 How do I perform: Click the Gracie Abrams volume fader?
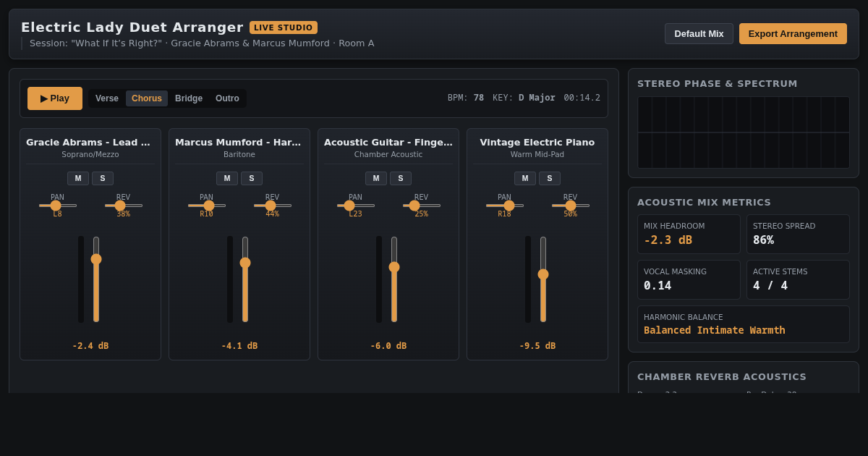coord(96,279)
